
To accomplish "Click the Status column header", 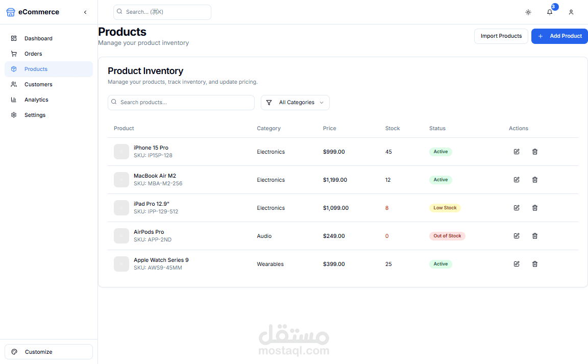I will tap(437, 128).
